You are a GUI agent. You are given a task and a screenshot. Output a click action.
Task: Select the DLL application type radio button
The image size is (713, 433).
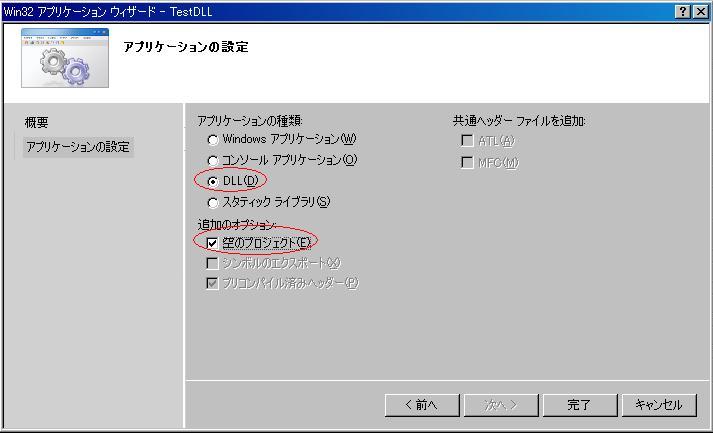(213, 181)
